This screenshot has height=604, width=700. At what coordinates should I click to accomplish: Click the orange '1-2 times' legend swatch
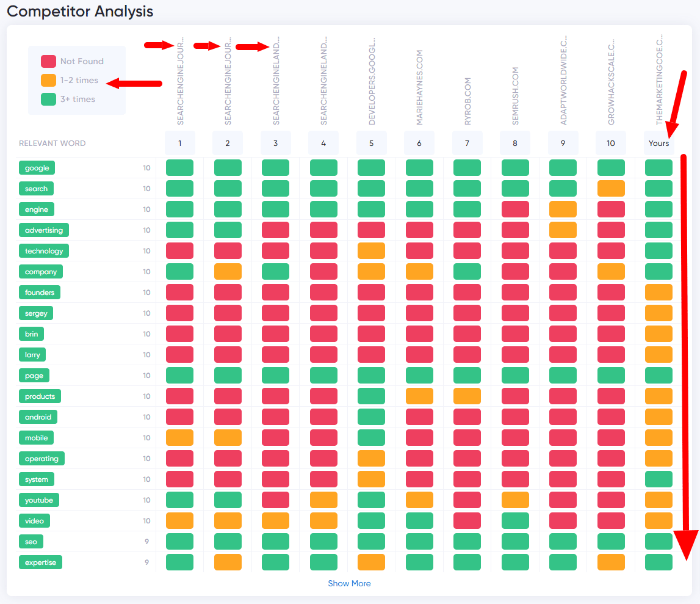point(48,80)
